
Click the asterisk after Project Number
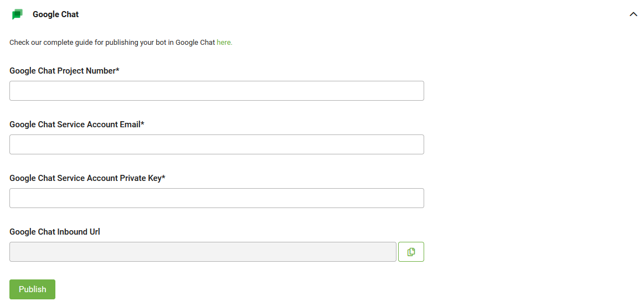pos(117,70)
